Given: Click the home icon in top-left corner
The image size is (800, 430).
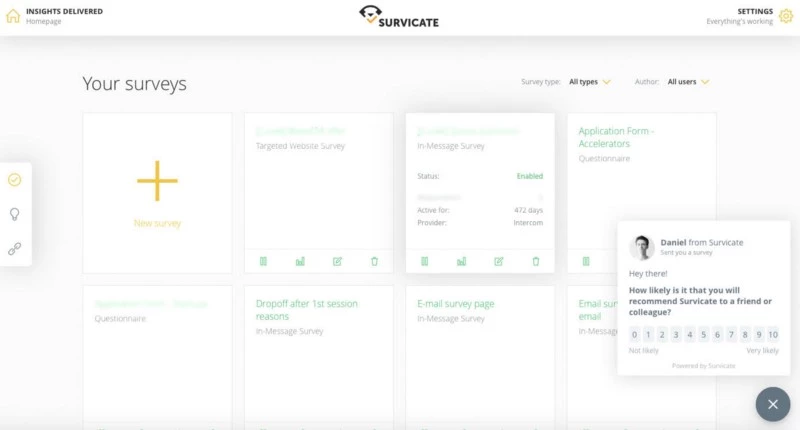Looking at the screenshot, I should tap(12, 16).
